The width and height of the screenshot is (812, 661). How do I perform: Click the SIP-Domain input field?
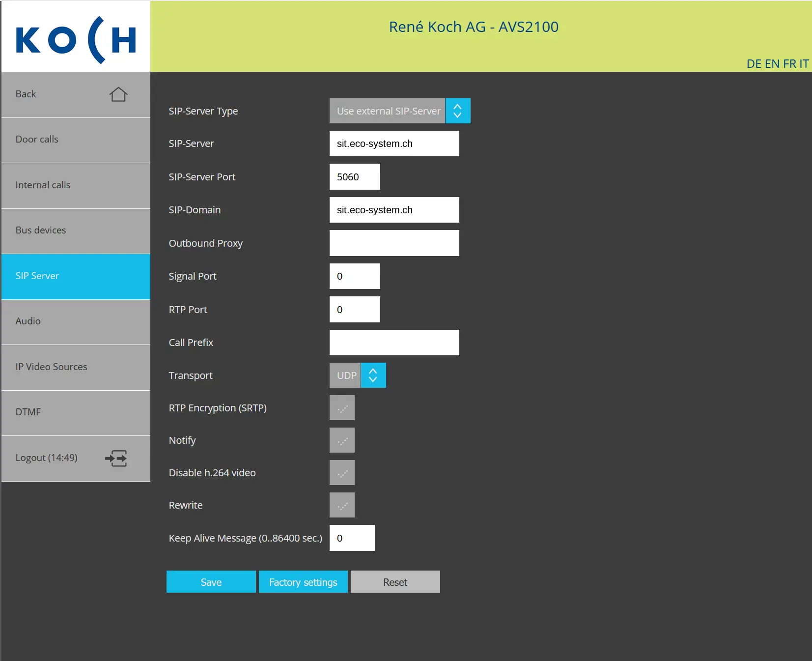[394, 210]
